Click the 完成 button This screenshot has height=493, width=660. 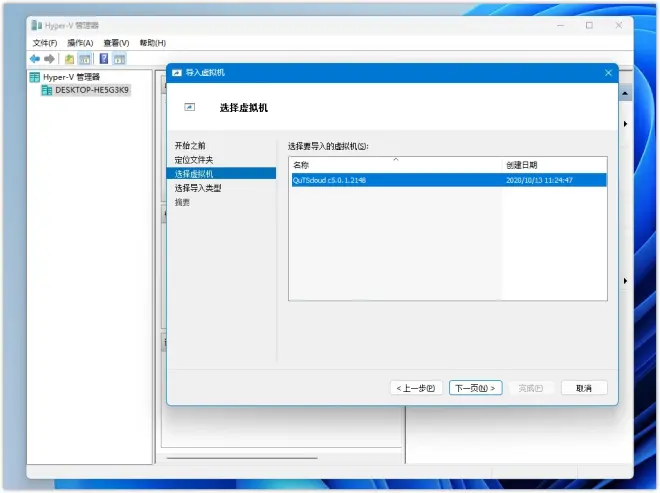[531, 388]
